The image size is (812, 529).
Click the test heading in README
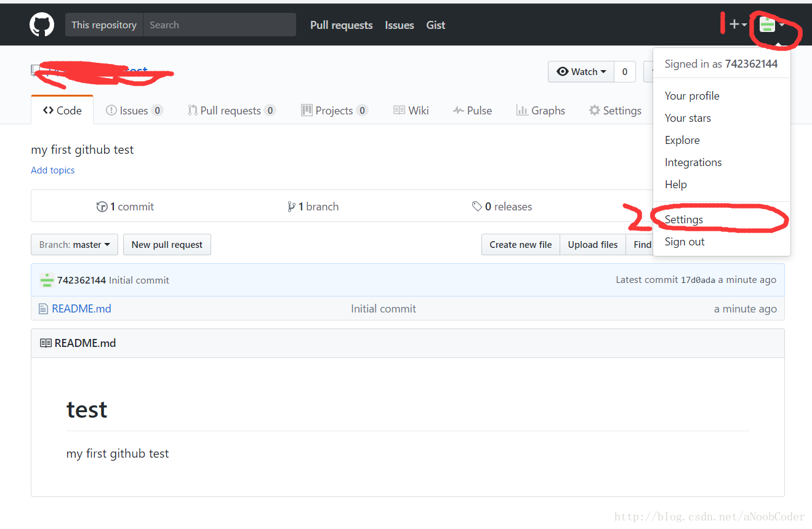pos(87,410)
